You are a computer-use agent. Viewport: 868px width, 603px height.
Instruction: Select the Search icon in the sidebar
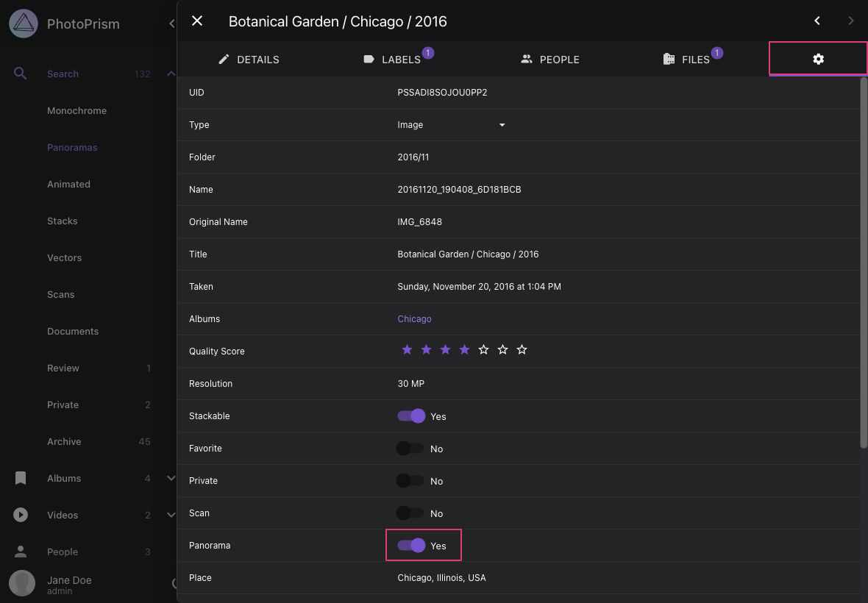(x=20, y=74)
